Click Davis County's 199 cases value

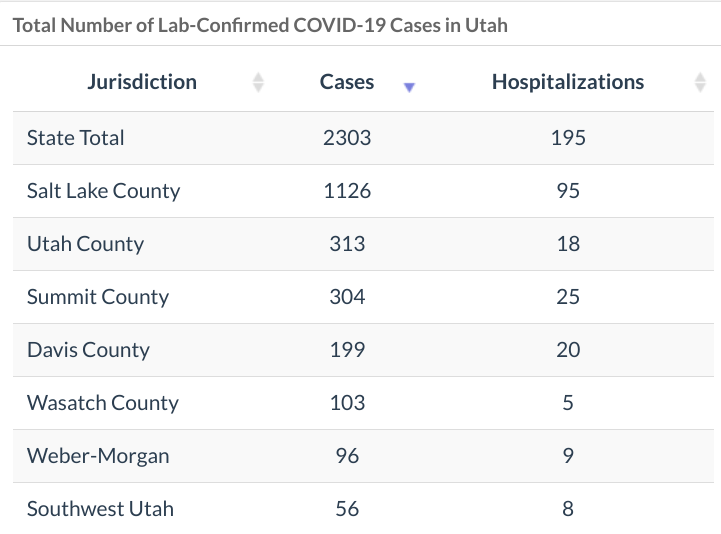click(x=347, y=350)
